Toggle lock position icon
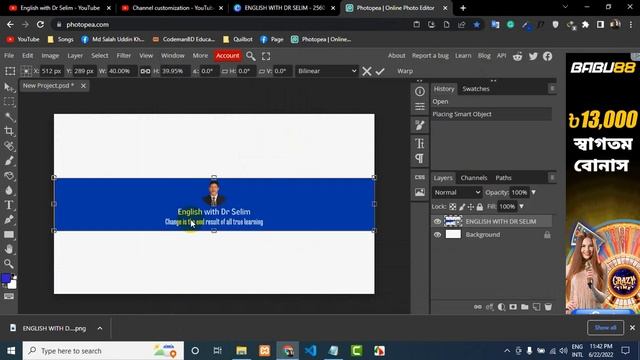 tap(471, 207)
